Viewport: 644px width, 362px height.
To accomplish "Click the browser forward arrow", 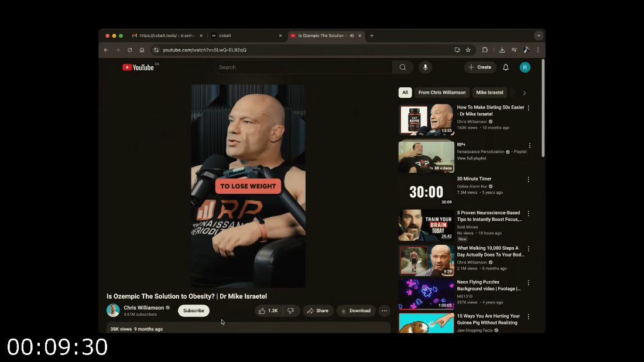I will [118, 50].
